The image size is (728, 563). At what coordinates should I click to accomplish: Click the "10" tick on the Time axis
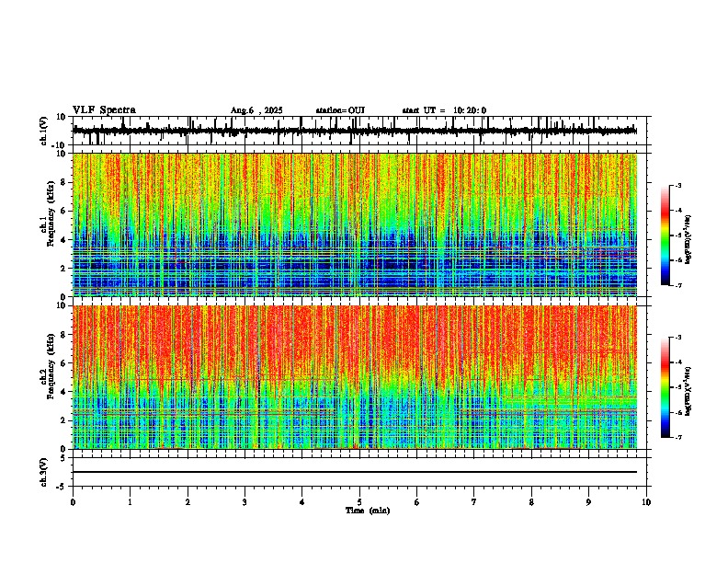(x=646, y=502)
